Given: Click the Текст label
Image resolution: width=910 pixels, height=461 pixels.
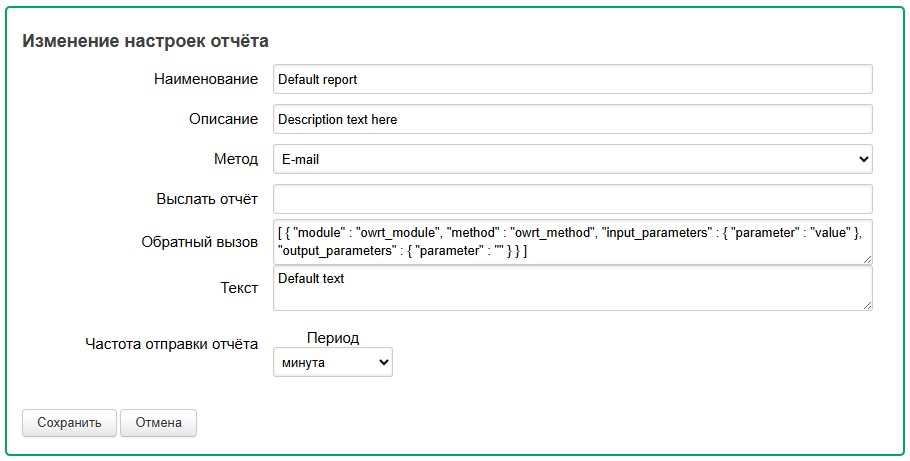Looking at the screenshot, I should point(239,287).
